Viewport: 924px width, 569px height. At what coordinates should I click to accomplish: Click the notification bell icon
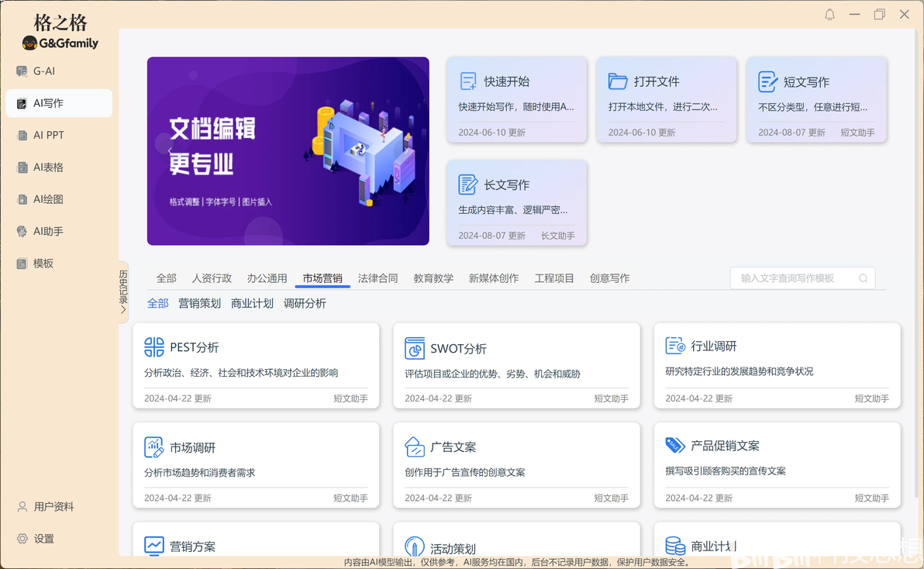[829, 14]
